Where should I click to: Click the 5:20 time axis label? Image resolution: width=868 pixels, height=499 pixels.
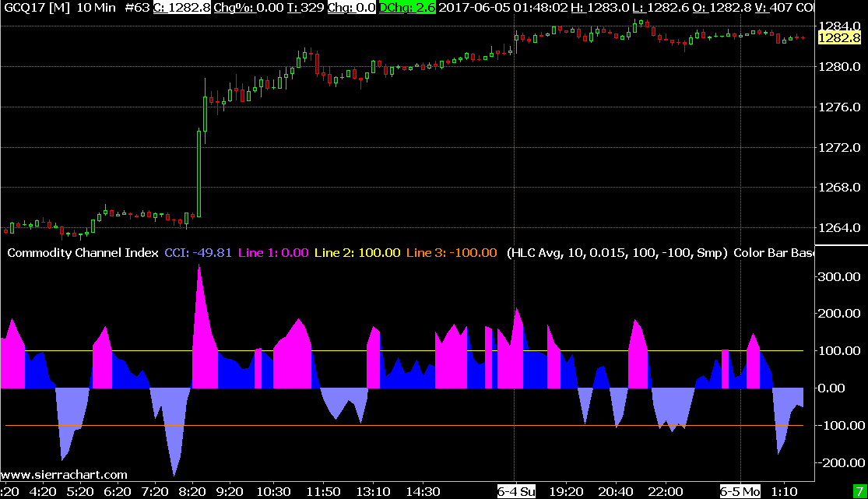click(x=80, y=492)
